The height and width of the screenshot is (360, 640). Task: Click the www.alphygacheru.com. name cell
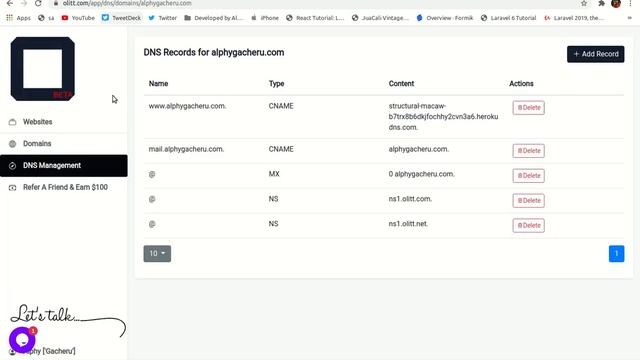point(187,106)
